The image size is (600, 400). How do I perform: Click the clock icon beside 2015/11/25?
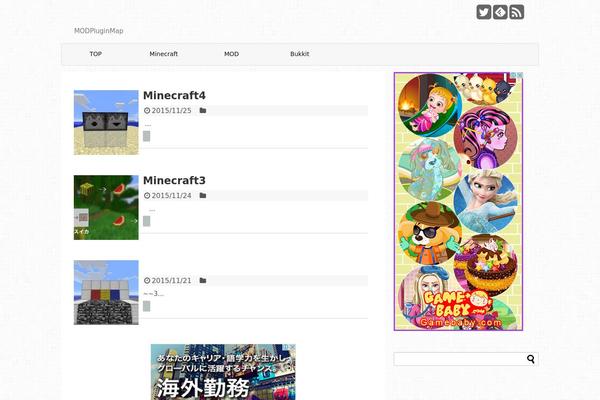(x=147, y=111)
